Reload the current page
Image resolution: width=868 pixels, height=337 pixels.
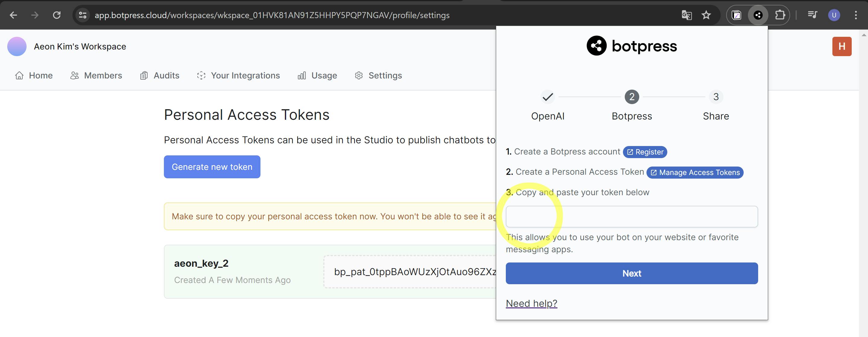(x=57, y=15)
